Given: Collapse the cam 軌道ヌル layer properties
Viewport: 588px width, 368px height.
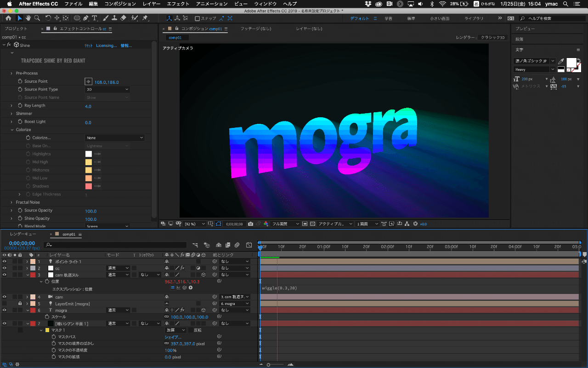Looking at the screenshot, I should 28,274.
